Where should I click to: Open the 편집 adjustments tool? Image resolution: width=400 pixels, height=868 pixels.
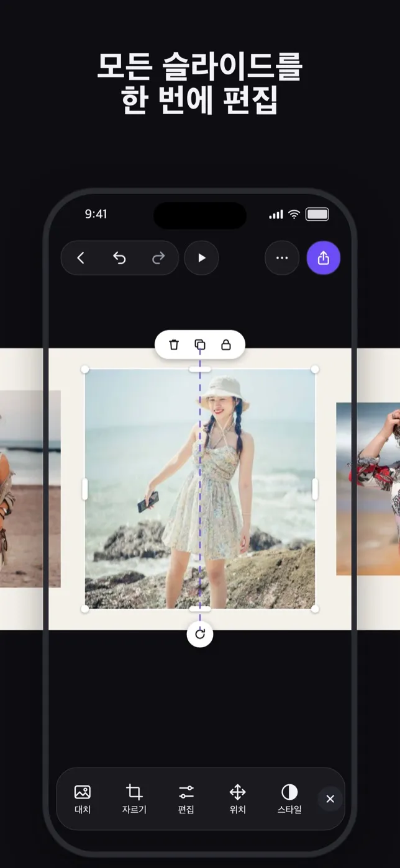tap(186, 799)
